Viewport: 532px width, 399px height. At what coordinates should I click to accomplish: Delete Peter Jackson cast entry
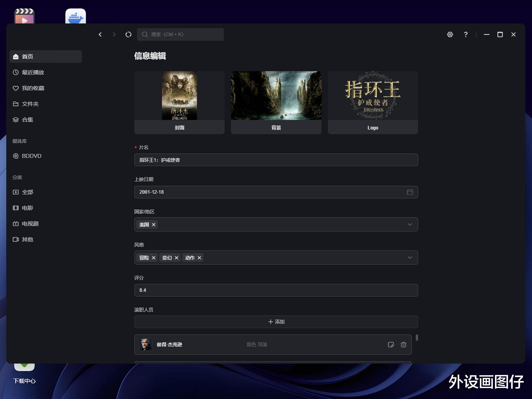[x=403, y=345]
